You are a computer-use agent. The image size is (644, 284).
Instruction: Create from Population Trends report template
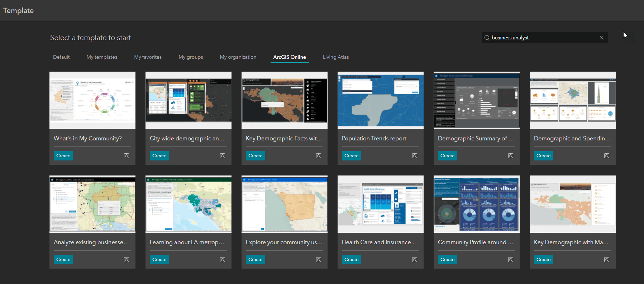click(x=352, y=156)
